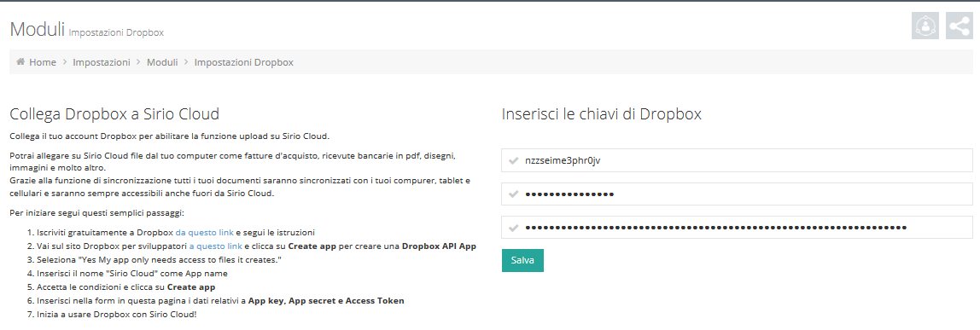Image resolution: width=980 pixels, height=330 pixels.
Task: Click step about 'Yes My app only needs access'
Action: coord(160,259)
